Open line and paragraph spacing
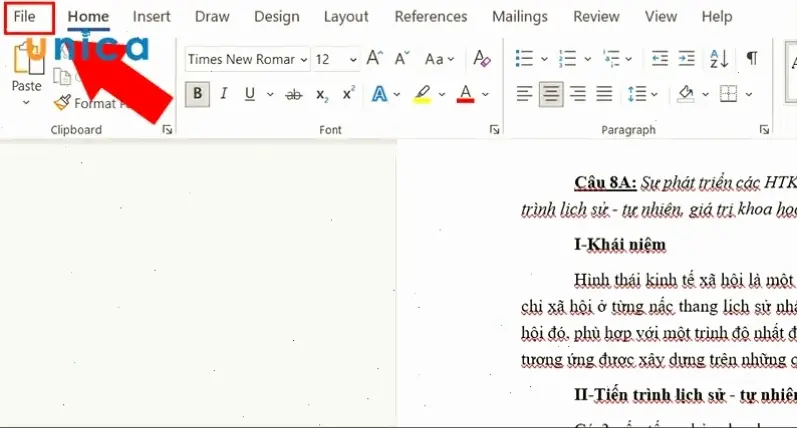 click(x=637, y=94)
